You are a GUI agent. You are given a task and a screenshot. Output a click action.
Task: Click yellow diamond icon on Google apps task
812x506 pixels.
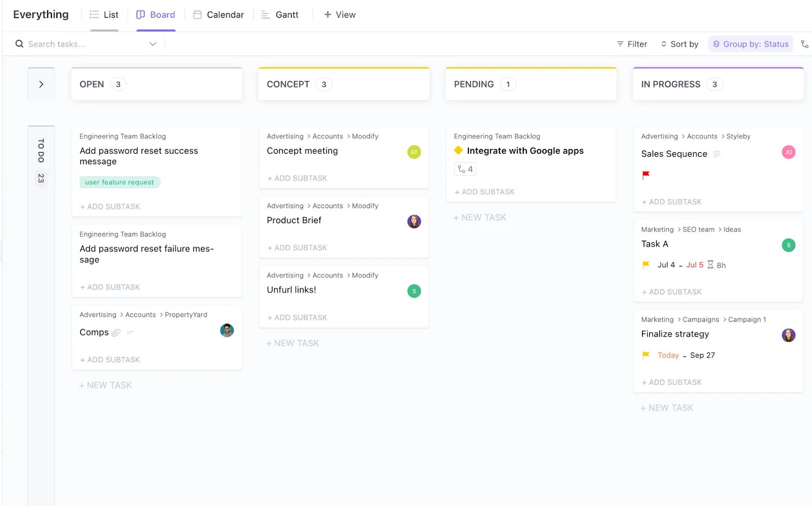(458, 150)
